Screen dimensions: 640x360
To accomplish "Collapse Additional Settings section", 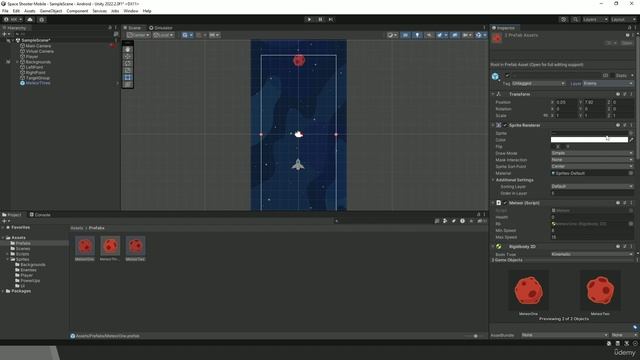I will point(493,180).
